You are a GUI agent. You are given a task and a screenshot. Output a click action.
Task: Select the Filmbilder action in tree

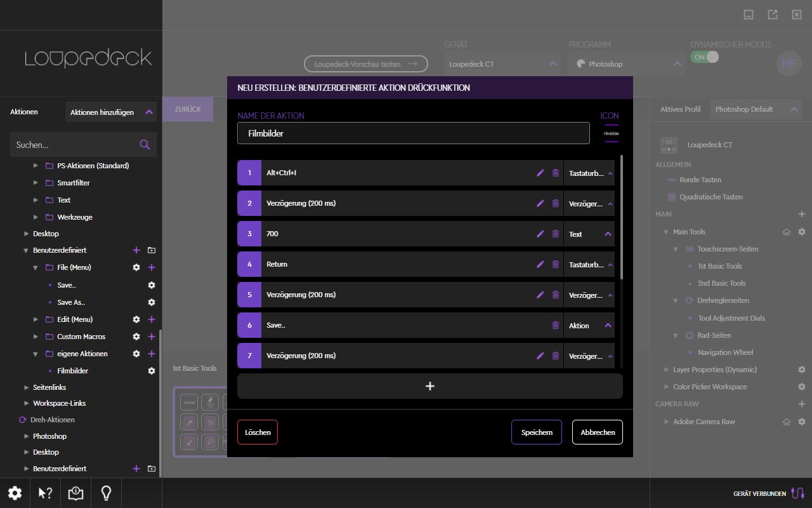72,371
